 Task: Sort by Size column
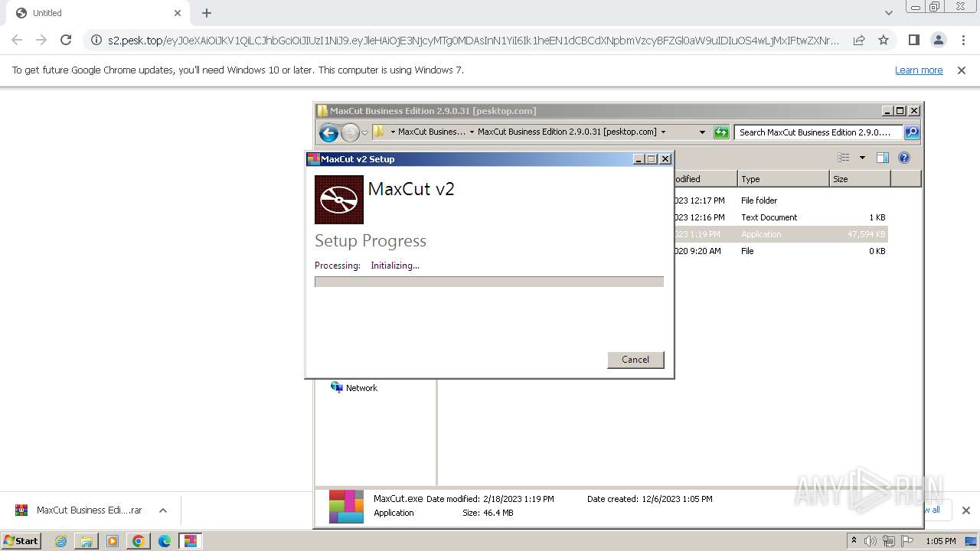(x=860, y=179)
